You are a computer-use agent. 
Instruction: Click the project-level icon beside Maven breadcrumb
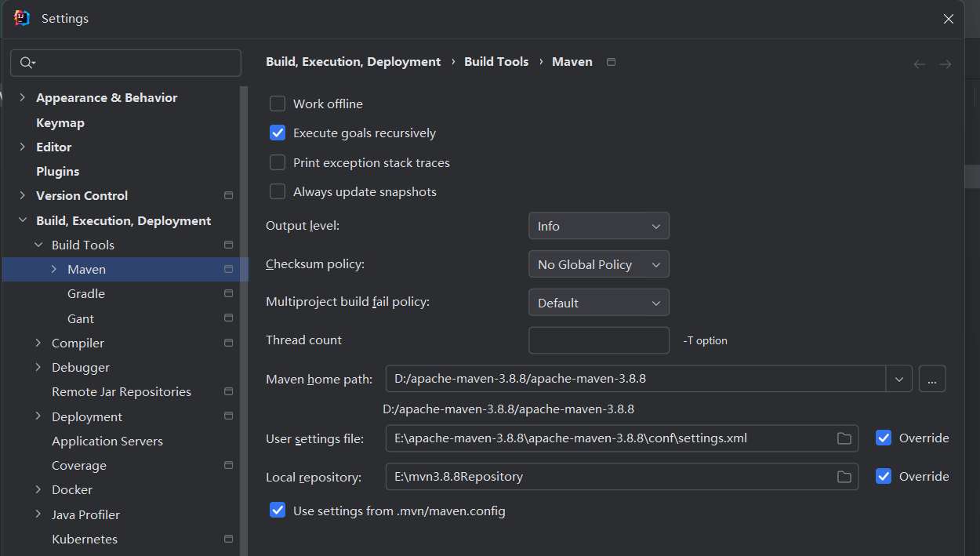coord(612,62)
